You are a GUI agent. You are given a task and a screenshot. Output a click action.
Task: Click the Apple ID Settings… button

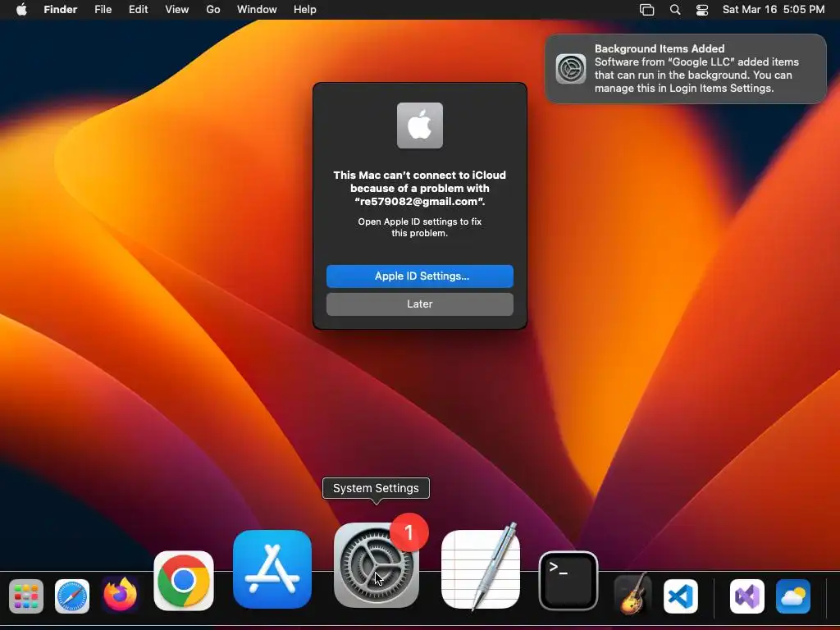[419, 276]
